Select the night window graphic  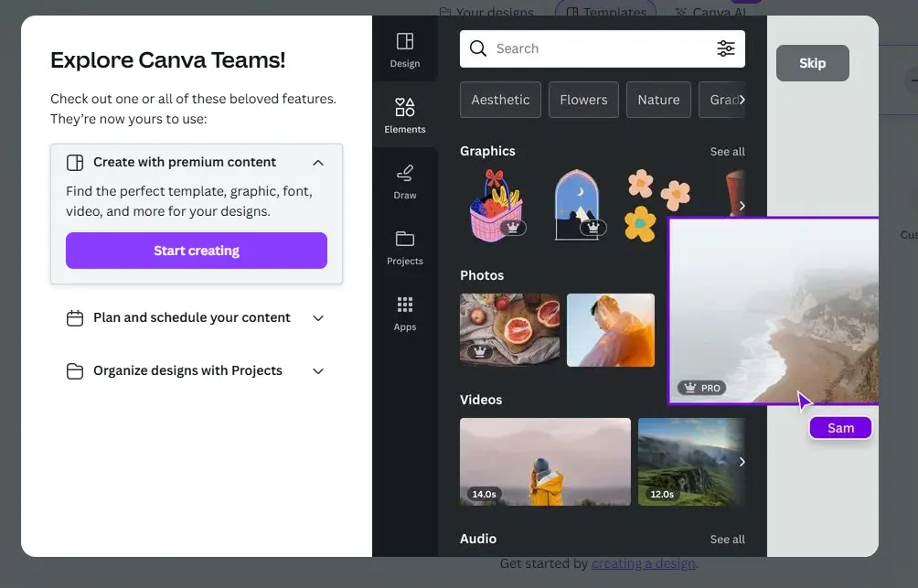[x=577, y=206]
